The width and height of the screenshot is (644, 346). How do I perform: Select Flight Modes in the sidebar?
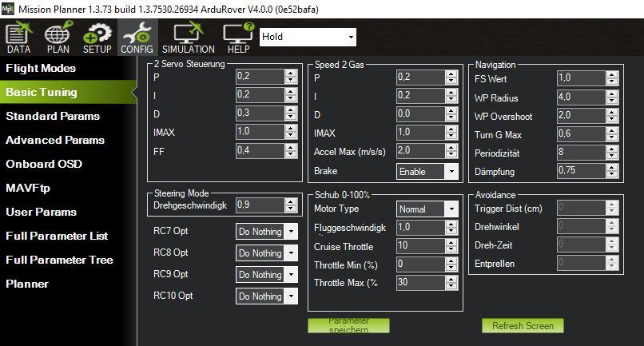click(68, 68)
